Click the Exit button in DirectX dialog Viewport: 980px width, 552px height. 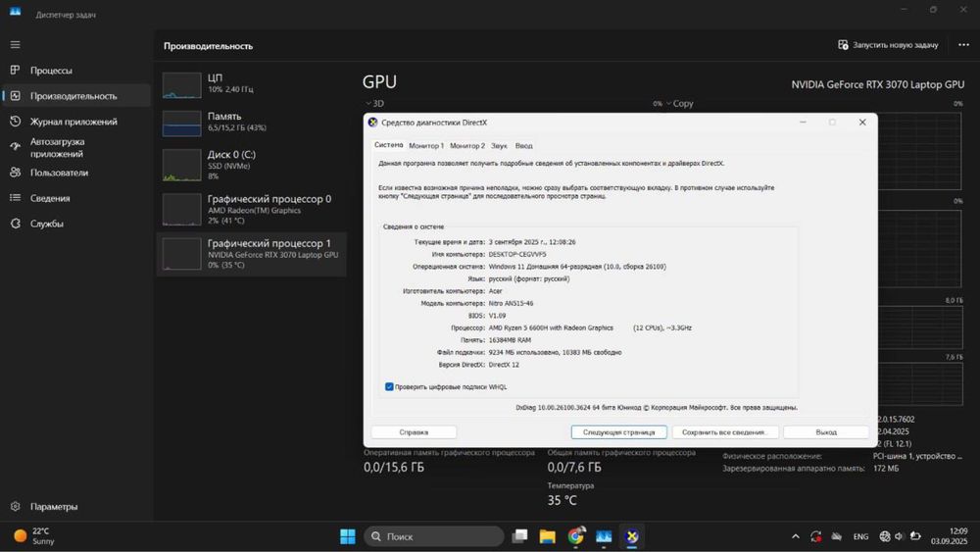pyautogui.click(x=825, y=432)
